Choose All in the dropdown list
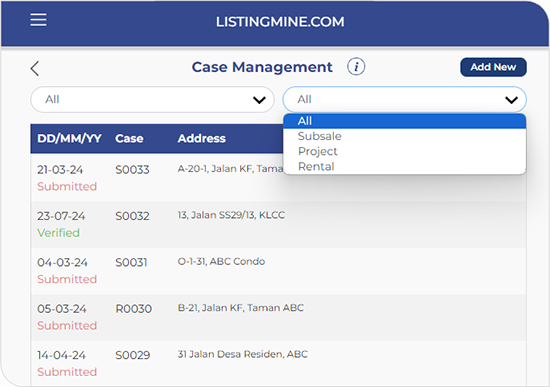This screenshot has height=387, width=550. [404, 121]
